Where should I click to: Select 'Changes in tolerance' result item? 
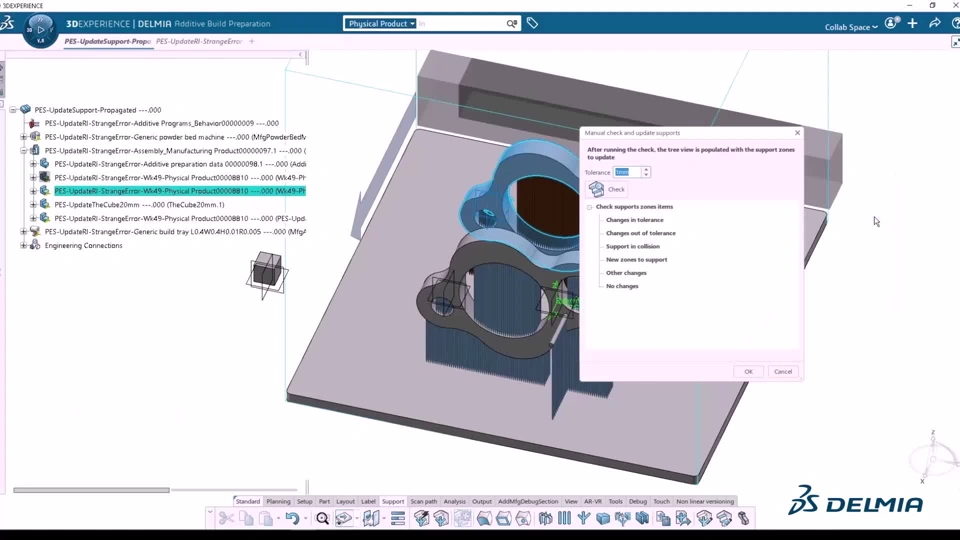pyautogui.click(x=634, y=220)
